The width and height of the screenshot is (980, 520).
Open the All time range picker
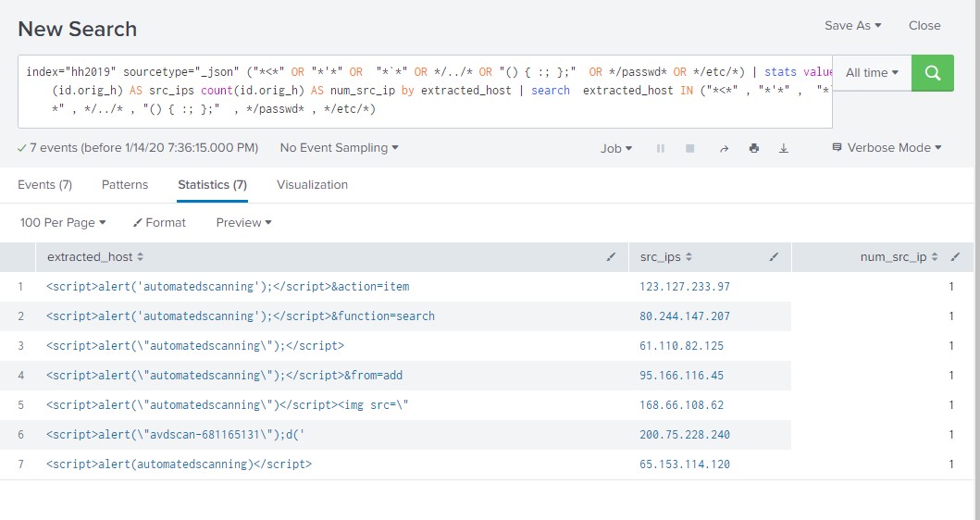click(x=872, y=72)
